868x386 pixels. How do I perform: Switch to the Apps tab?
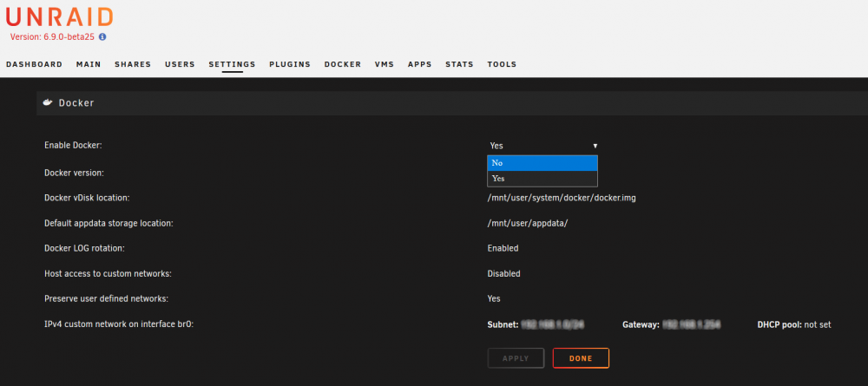419,64
